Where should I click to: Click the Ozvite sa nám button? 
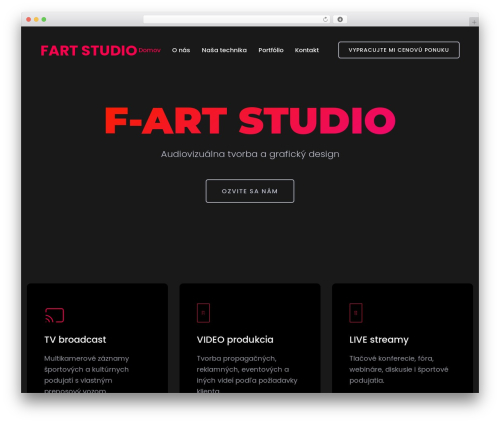point(250,191)
